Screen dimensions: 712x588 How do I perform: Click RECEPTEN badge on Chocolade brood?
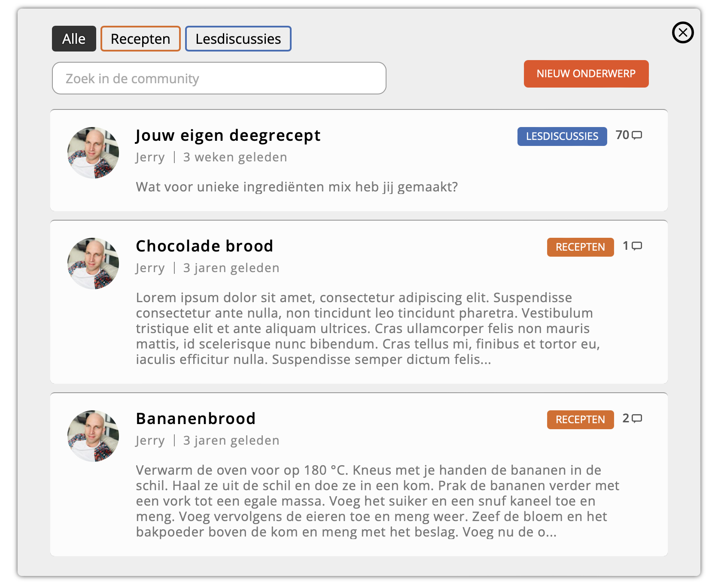pyautogui.click(x=580, y=247)
